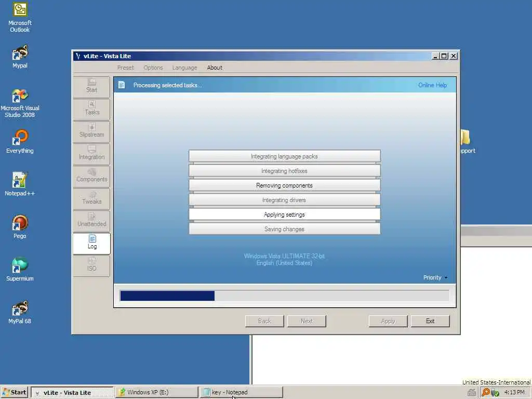Image resolution: width=532 pixels, height=399 pixels.
Task: Click the Integrating hotfixes task bar
Action: coord(284,171)
